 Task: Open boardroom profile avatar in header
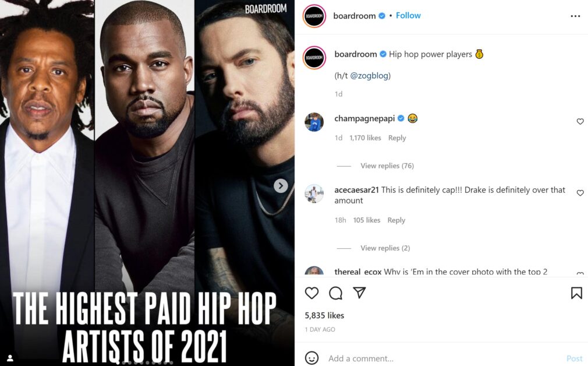(x=314, y=16)
